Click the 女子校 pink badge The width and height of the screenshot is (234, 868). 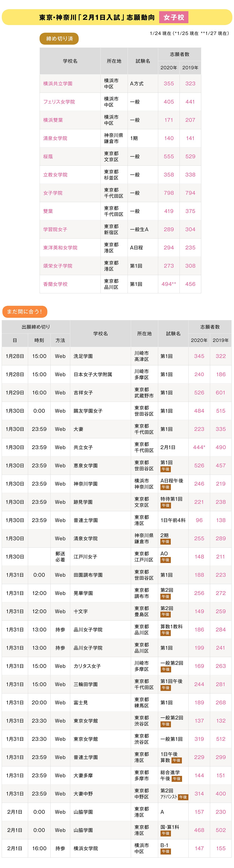click(174, 17)
